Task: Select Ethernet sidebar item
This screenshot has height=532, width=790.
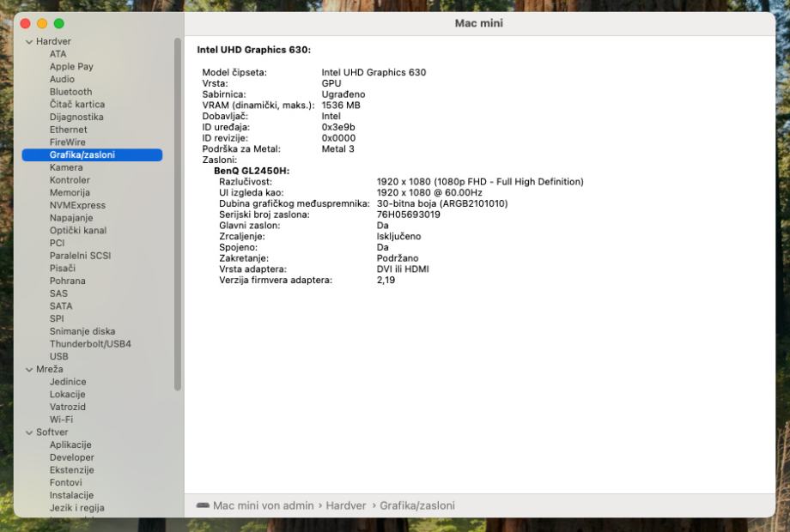Action: pyautogui.click(x=68, y=130)
